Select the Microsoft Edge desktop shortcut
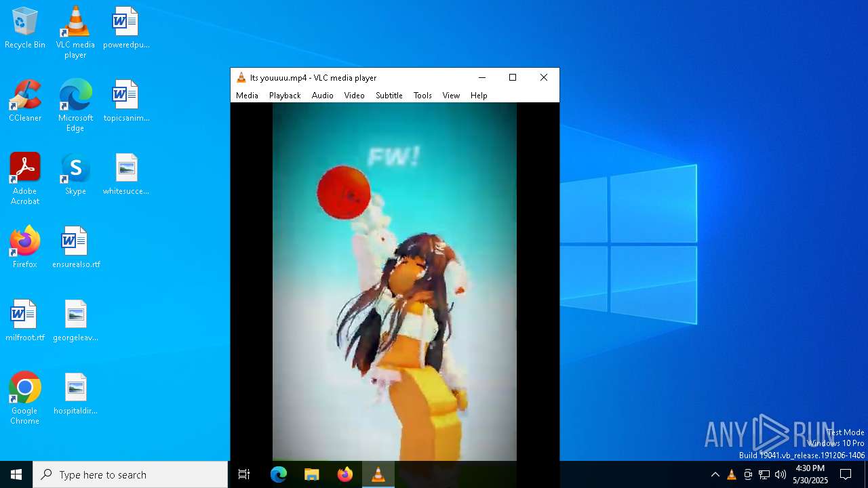This screenshot has height=488, width=868. [75, 106]
